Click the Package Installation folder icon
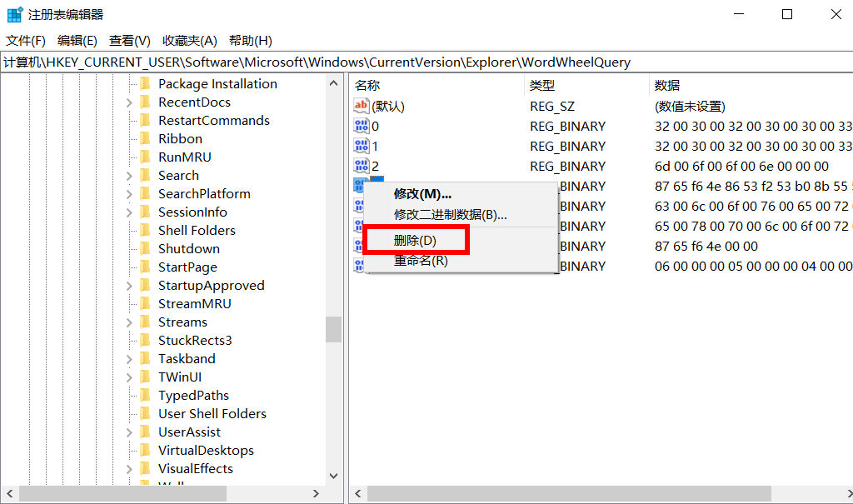The image size is (853, 504). pyautogui.click(x=145, y=83)
